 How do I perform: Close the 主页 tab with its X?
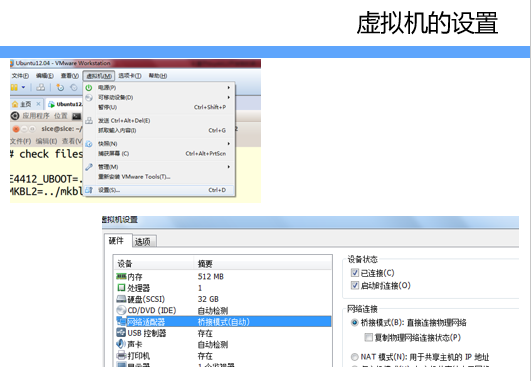pos(38,104)
